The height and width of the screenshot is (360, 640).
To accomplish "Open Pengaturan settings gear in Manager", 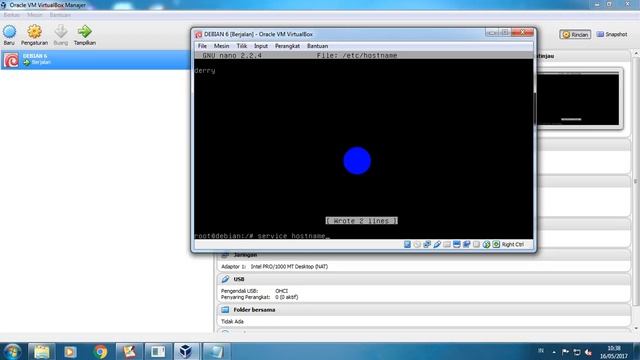I will pyautogui.click(x=34, y=31).
